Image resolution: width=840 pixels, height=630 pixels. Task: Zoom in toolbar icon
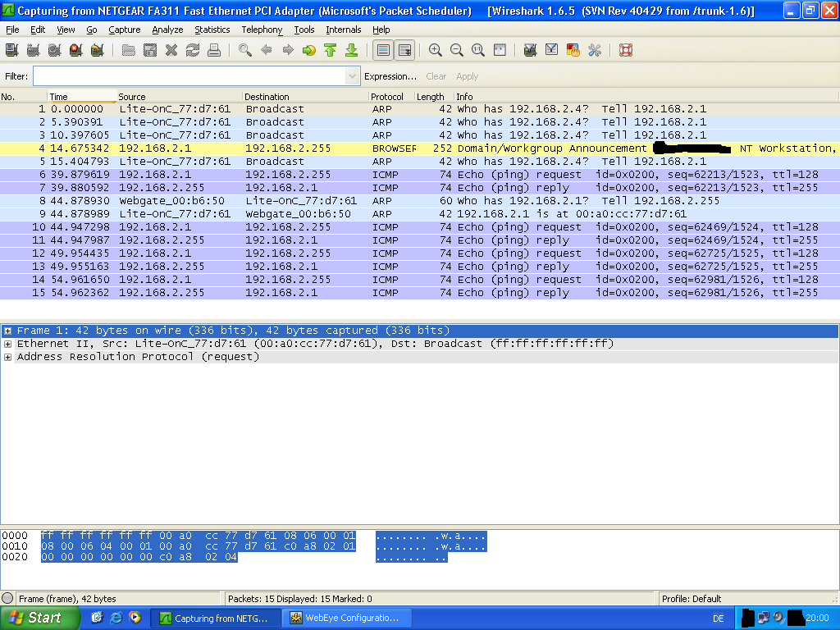pos(436,50)
